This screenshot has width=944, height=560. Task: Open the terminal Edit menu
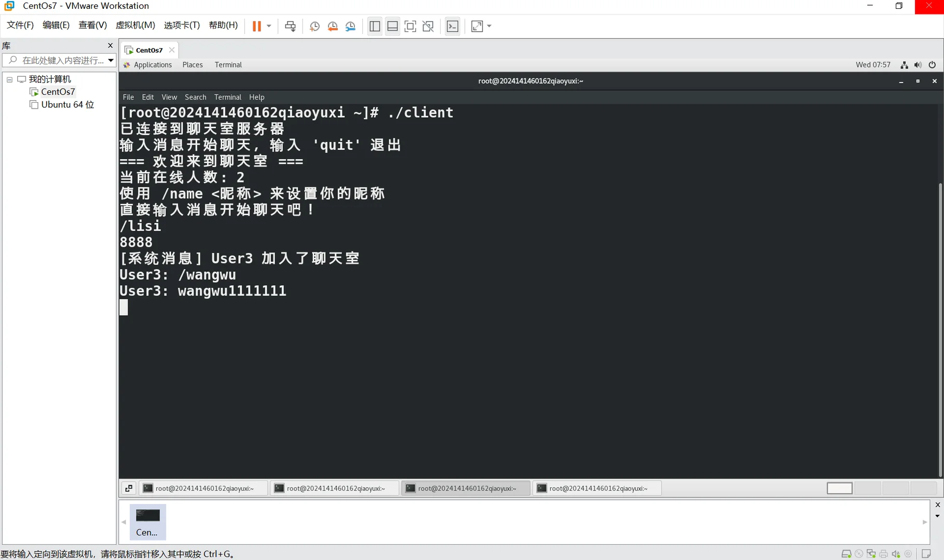pyautogui.click(x=148, y=97)
